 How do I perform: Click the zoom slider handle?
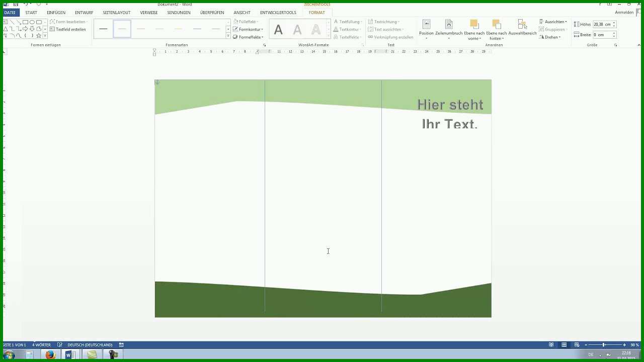pos(603,345)
